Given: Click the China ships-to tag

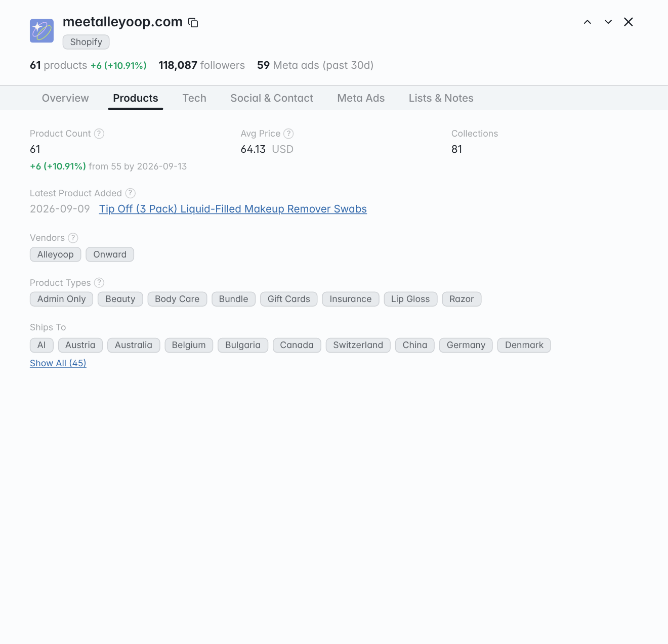Looking at the screenshot, I should [415, 345].
